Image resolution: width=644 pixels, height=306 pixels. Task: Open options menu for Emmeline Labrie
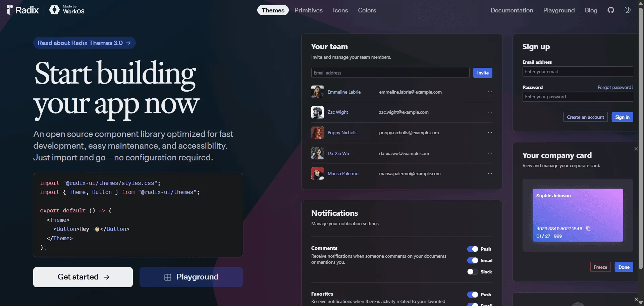click(x=490, y=92)
